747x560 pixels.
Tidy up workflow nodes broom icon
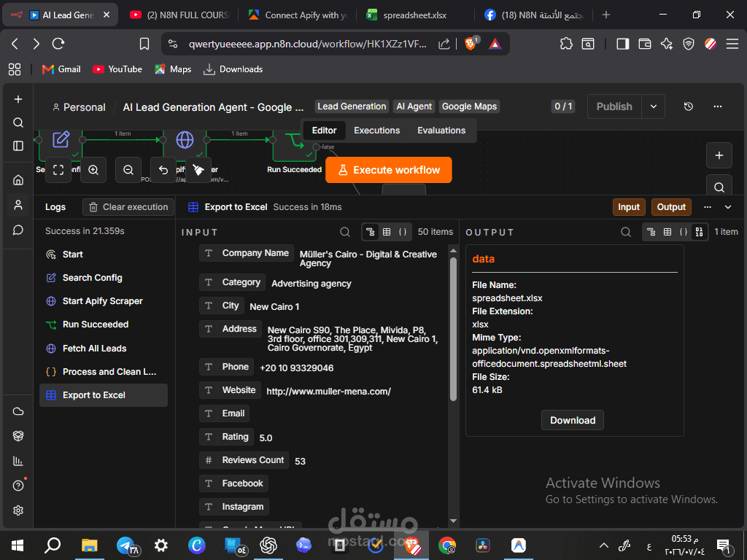198,170
